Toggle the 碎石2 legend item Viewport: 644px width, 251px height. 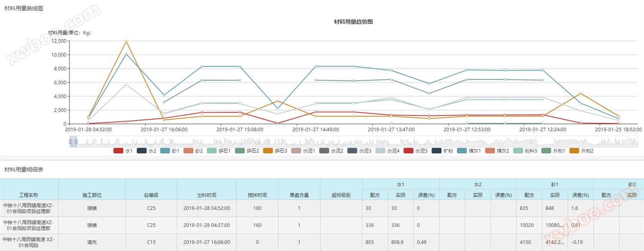[240, 151]
